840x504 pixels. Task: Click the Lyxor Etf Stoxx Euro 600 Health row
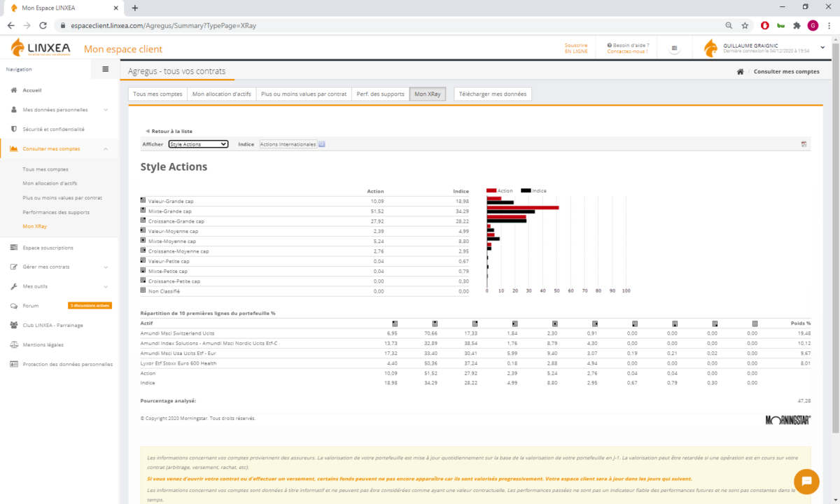[475, 363]
